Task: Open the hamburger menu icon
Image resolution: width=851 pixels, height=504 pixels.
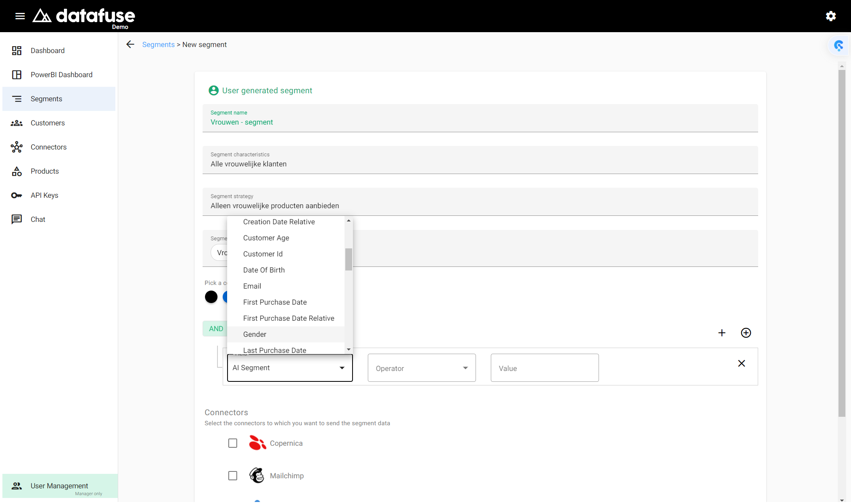Action: pyautogui.click(x=20, y=16)
